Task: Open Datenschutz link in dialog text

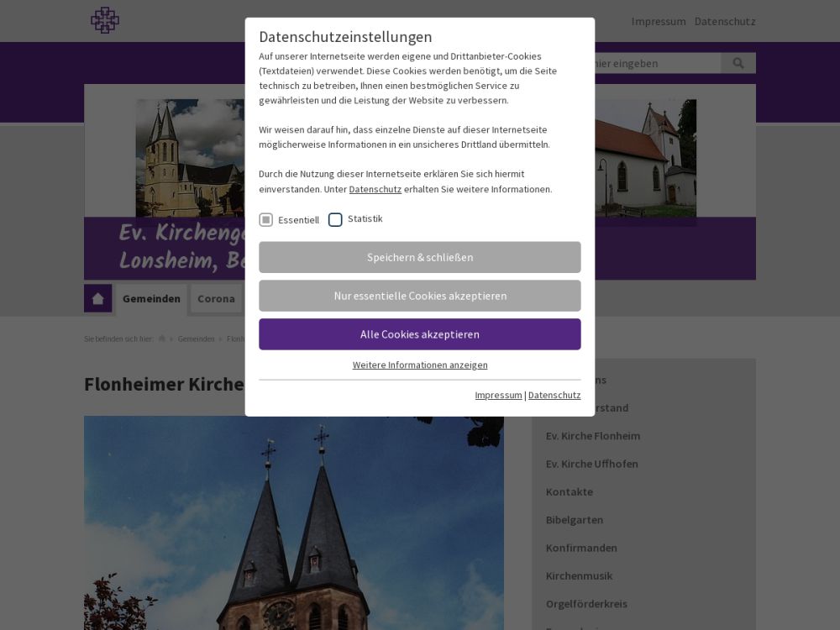Action: tap(375, 189)
